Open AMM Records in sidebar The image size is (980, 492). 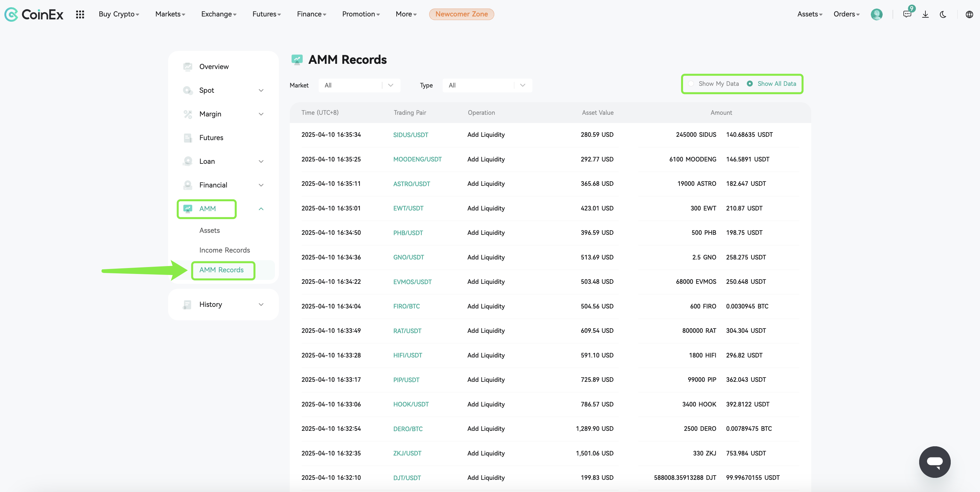221,270
